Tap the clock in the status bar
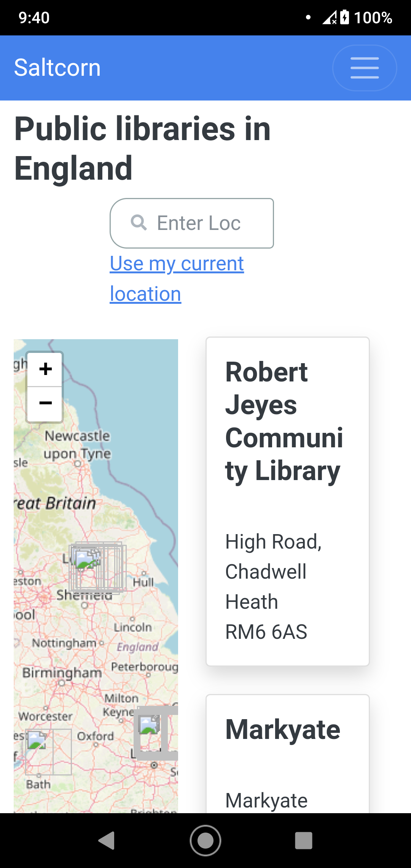Viewport: 411px width, 868px height. (x=32, y=17)
